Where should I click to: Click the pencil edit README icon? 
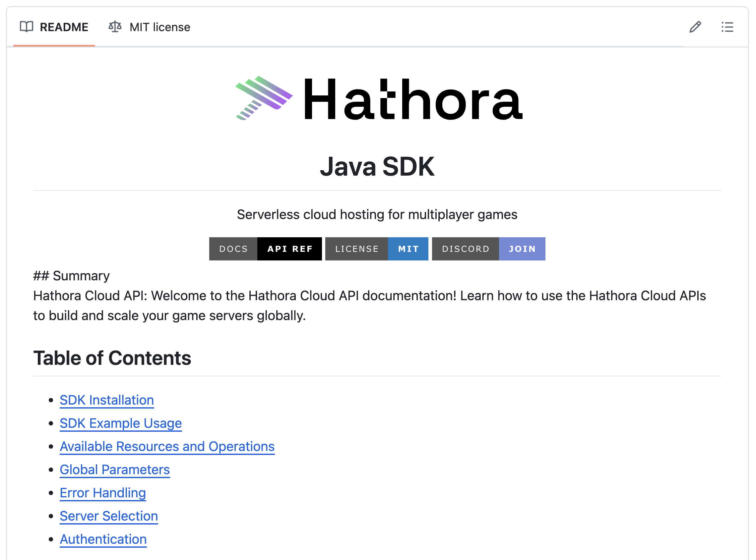pos(695,27)
